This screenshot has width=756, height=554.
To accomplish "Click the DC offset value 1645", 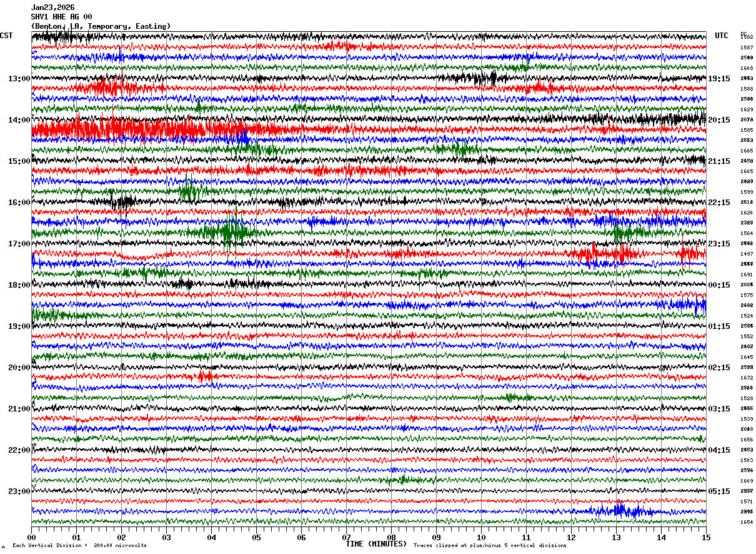I will tap(747, 357).
